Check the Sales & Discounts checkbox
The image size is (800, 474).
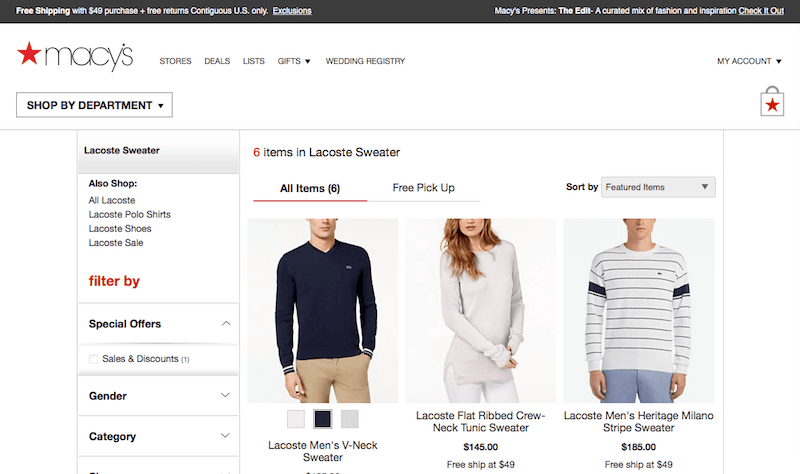tap(93, 359)
